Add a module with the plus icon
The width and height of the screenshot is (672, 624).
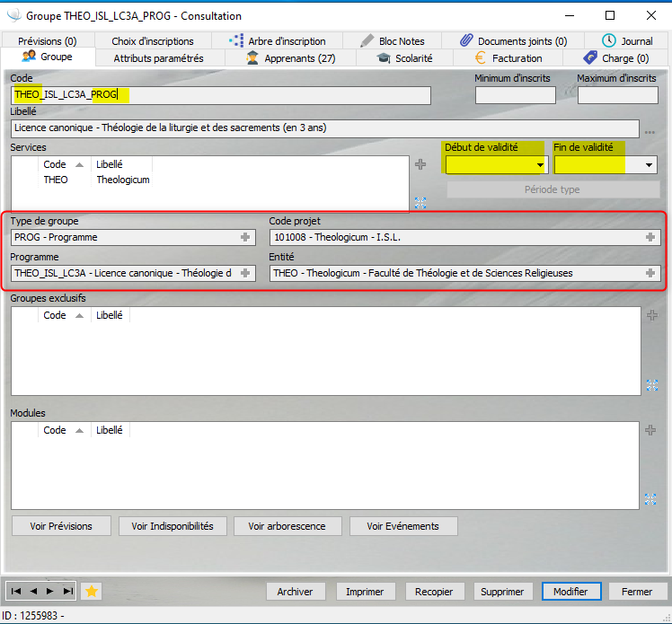point(652,430)
